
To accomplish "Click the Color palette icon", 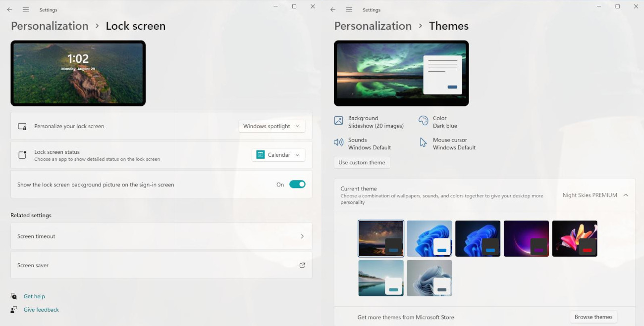I will point(423,121).
